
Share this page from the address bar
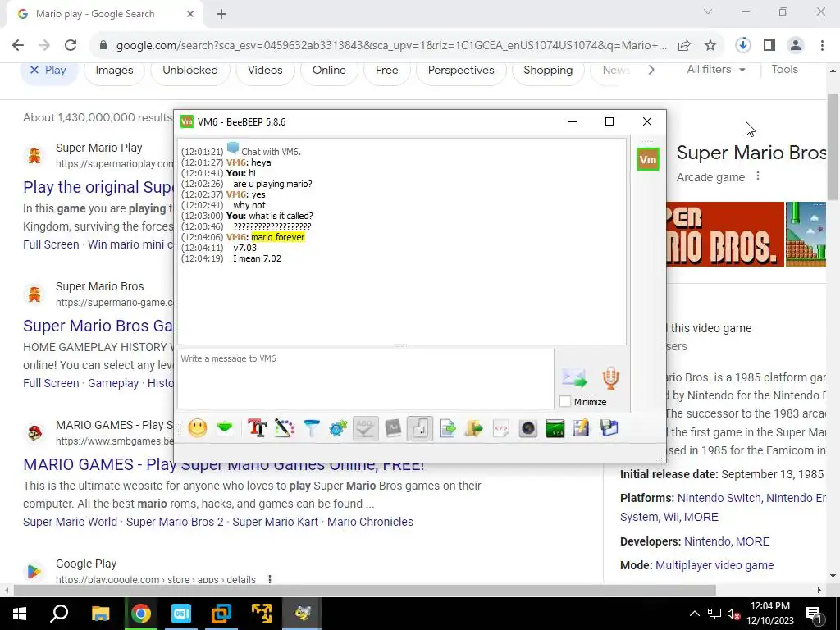684,46
